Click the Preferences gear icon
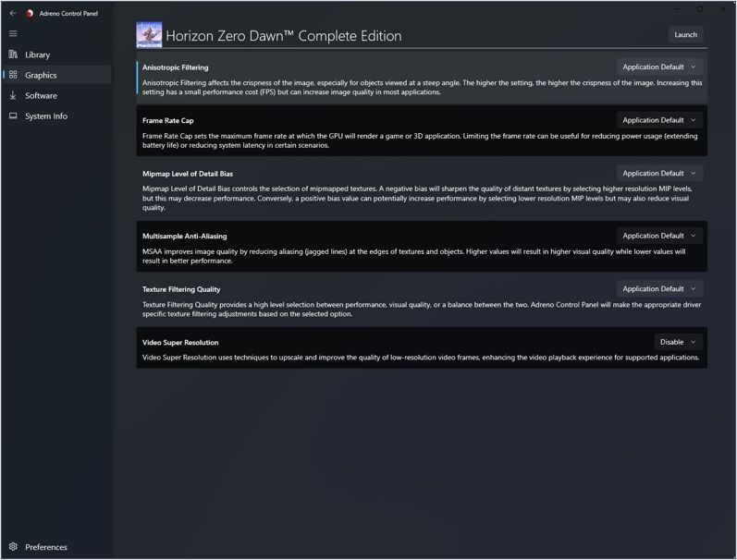This screenshot has width=737, height=560. pos(13,546)
